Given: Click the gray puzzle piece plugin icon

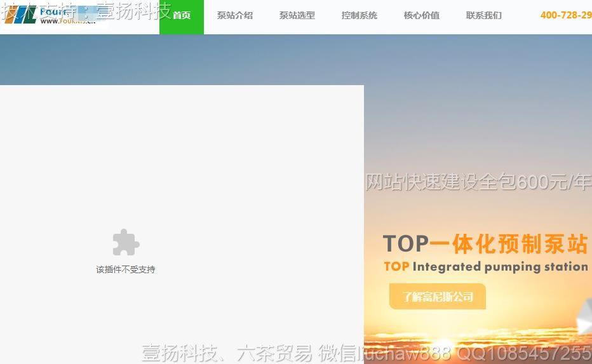Looking at the screenshot, I should 125,242.
